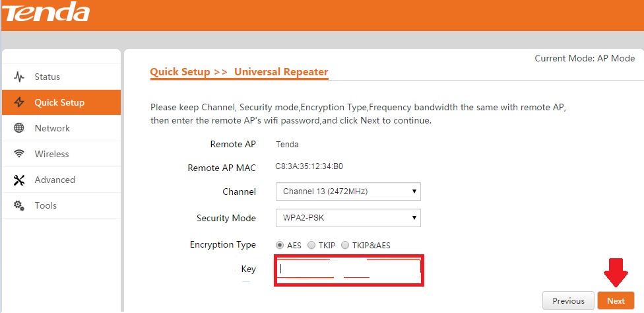
Task: Click the Tools gears icon
Action: pos(19,205)
